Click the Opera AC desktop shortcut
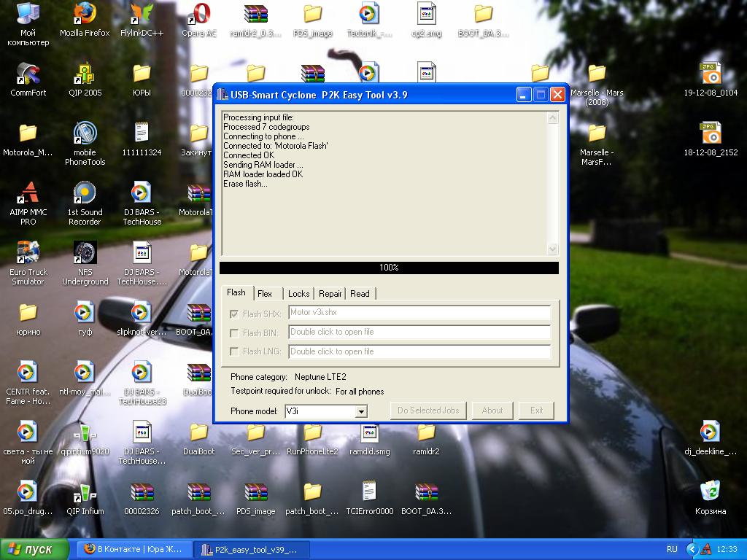 [x=199, y=20]
